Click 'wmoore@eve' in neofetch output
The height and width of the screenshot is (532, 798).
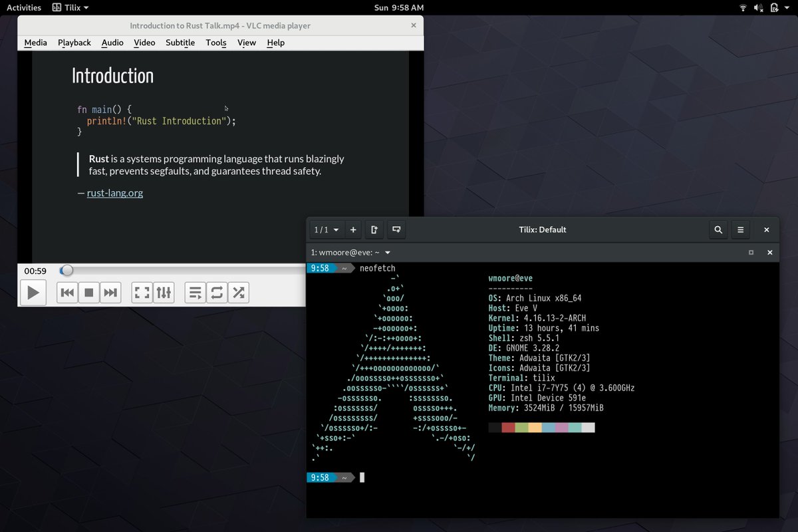(511, 279)
